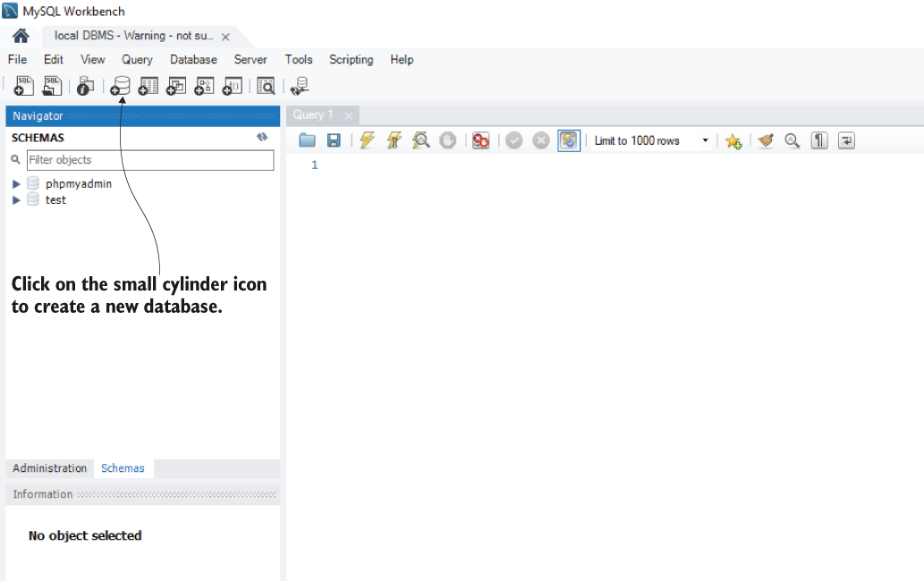Click inside the Filter objects search field
Viewport: 924px width, 581px height.
pos(149,159)
